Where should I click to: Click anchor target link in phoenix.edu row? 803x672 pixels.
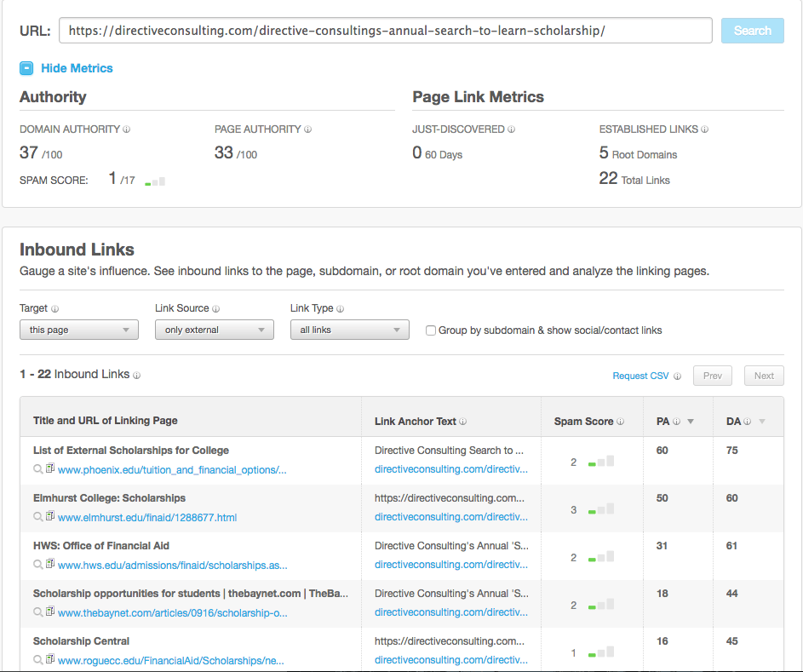pos(451,469)
